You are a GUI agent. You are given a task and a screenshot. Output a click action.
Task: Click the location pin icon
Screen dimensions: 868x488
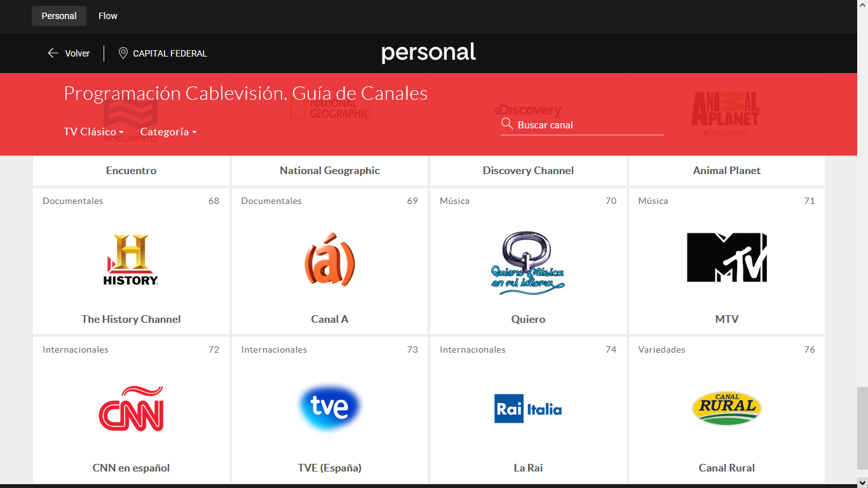[x=123, y=53]
